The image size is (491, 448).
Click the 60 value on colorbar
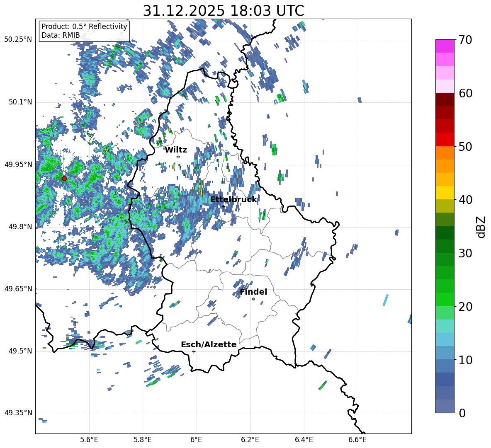click(x=465, y=93)
